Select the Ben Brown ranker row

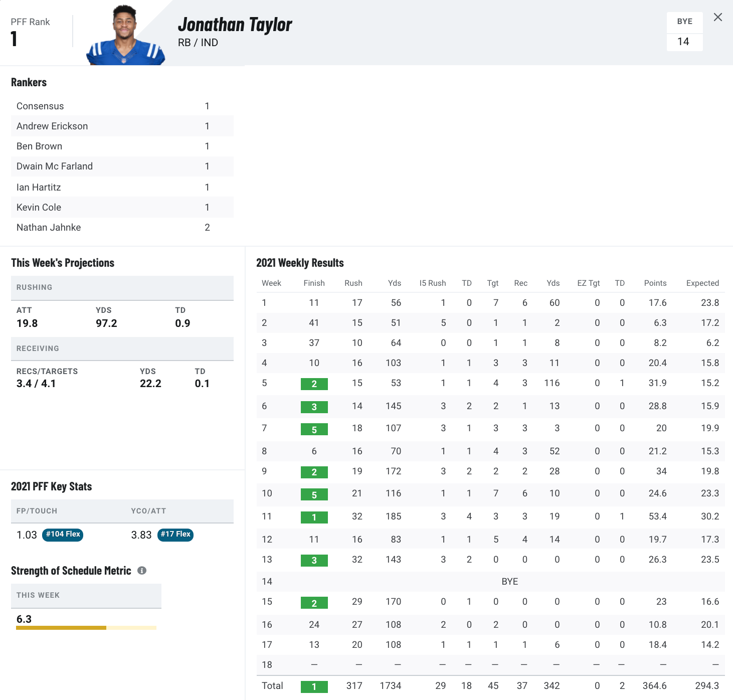(x=122, y=146)
